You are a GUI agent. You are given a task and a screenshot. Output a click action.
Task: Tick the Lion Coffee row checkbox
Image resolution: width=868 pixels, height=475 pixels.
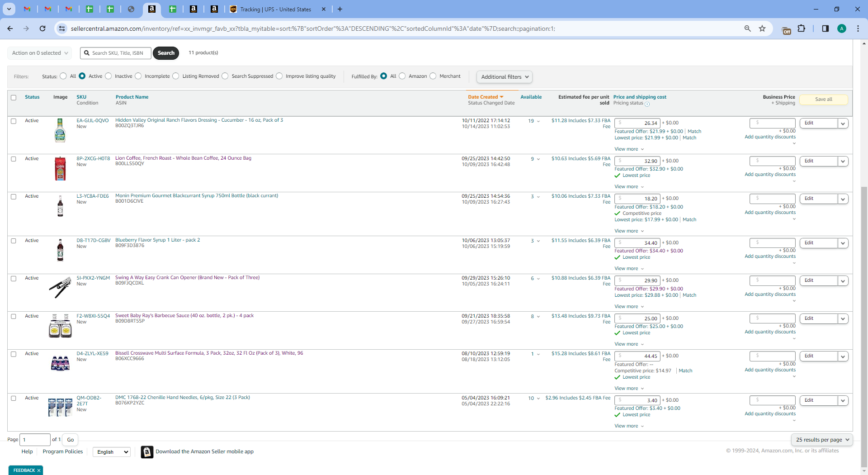click(14, 159)
